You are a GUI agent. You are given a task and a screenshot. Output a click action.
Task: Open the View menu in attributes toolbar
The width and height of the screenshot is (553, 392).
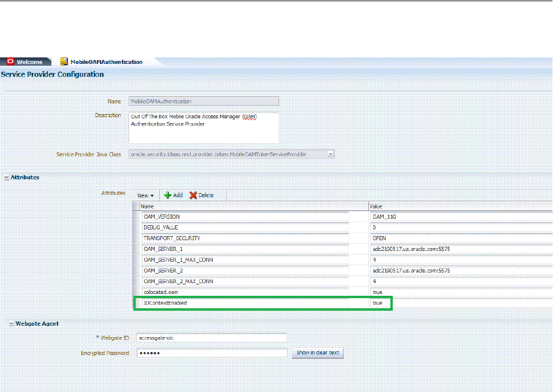(x=145, y=195)
